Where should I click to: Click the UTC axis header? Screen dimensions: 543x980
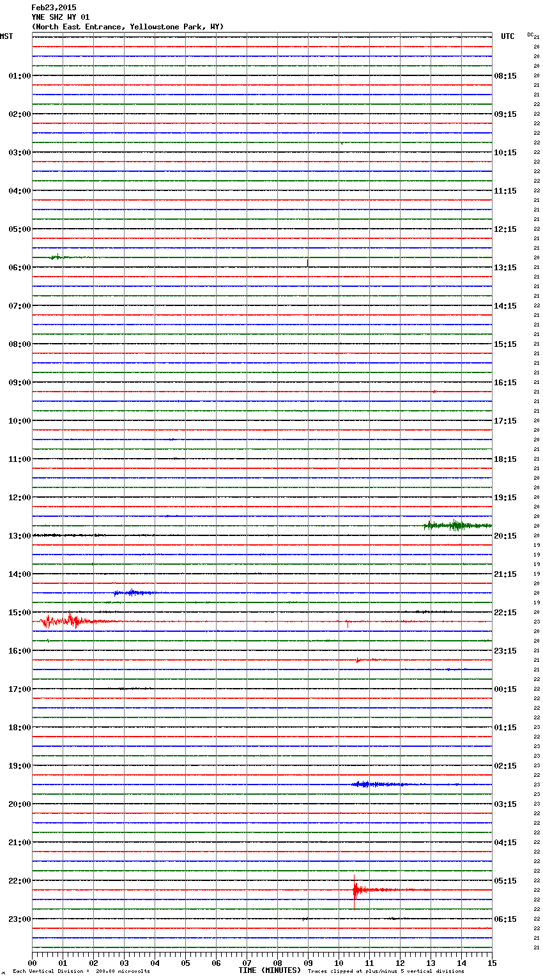coord(508,36)
